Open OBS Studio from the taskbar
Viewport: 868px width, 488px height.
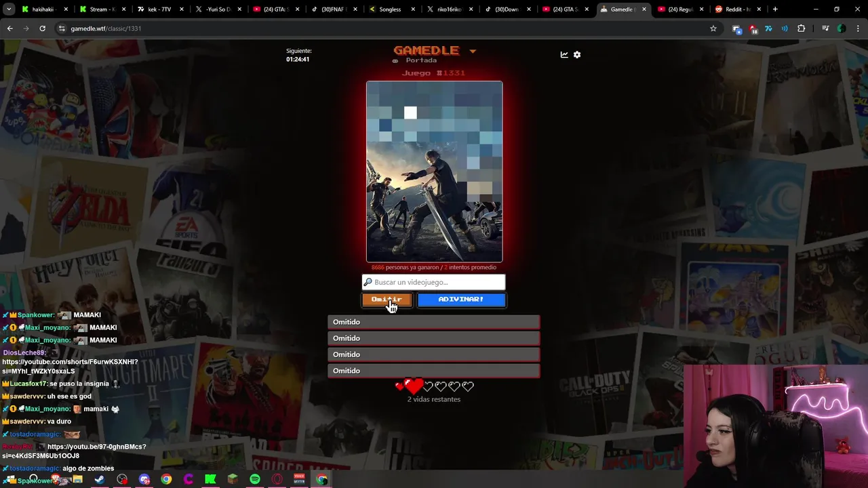point(122,479)
